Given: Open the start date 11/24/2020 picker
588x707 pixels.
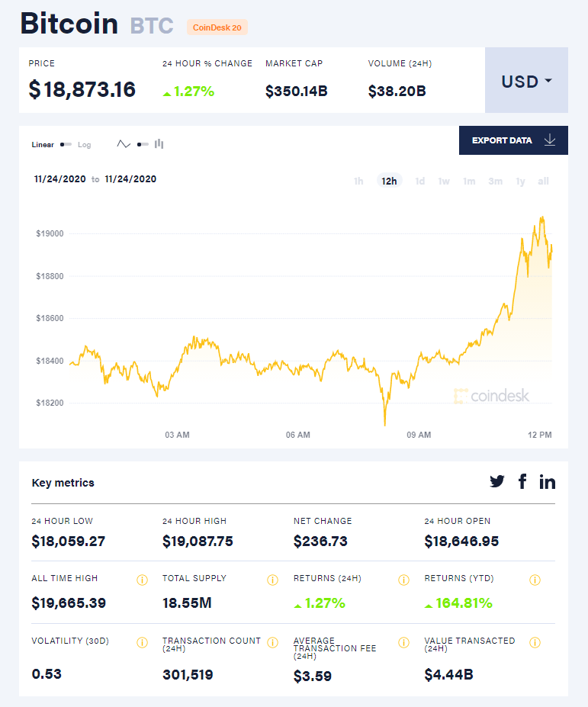Looking at the screenshot, I should click(x=59, y=179).
